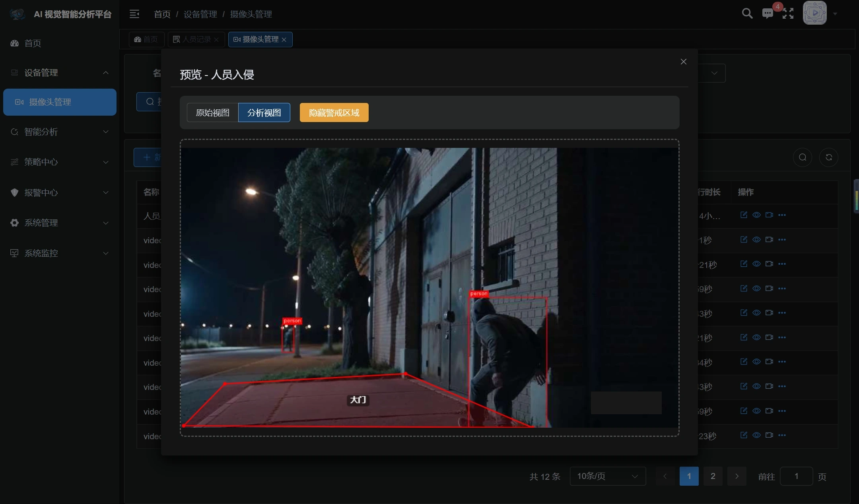Viewport: 859px width, 504px height.
Task: Select 摄像头管理 in the sidebar
Action: [x=60, y=102]
